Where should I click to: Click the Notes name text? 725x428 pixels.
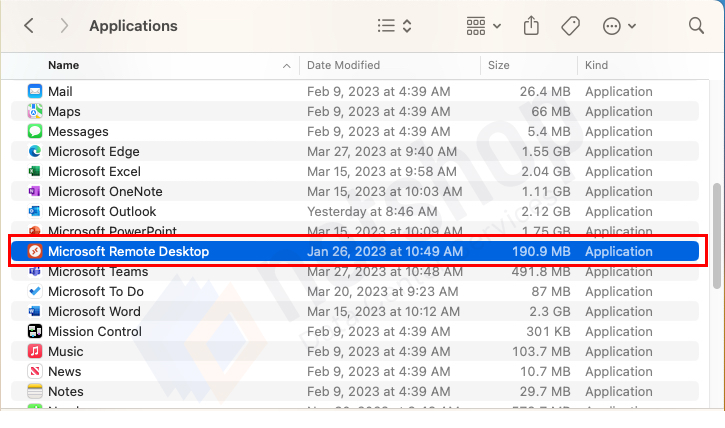pyautogui.click(x=66, y=391)
